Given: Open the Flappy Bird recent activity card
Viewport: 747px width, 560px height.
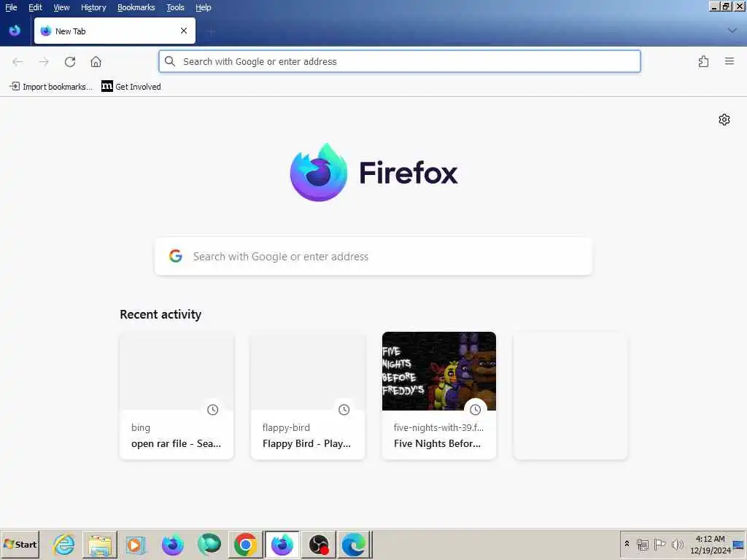Looking at the screenshot, I should pos(308,396).
